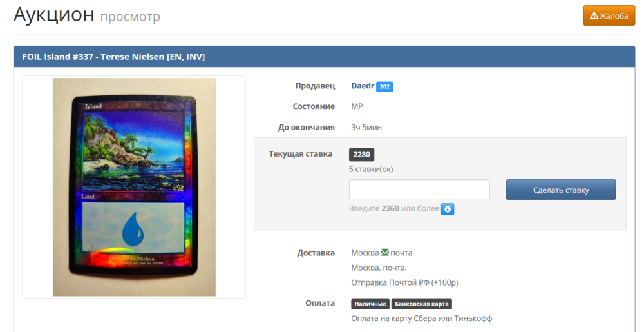Viewport: 644px width, 332px height.
Task: Click the seller rating badge 202
Action: coord(384,86)
